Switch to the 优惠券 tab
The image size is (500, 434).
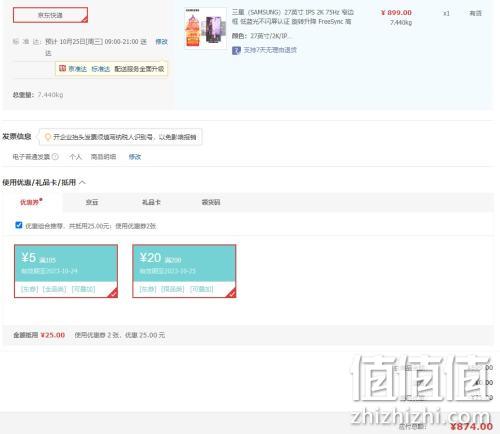(31, 202)
